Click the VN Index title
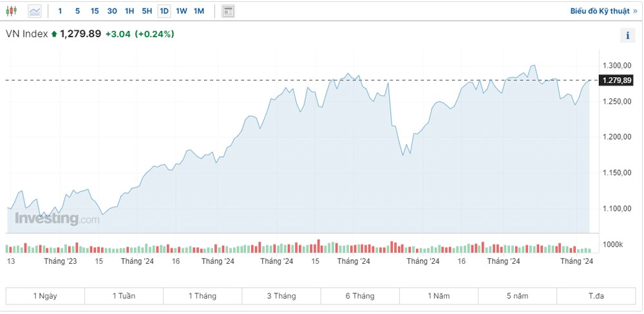Viewport: 644px width, 314px height. click(x=26, y=34)
